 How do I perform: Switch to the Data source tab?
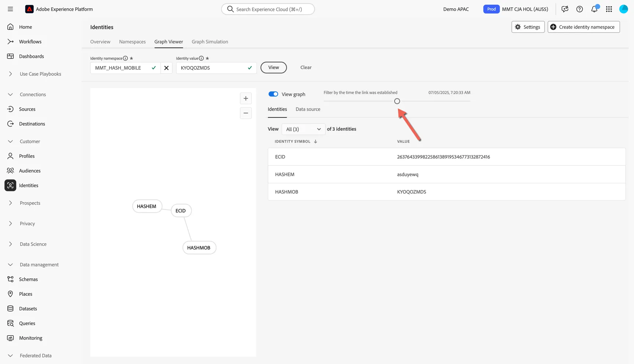(x=308, y=109)
